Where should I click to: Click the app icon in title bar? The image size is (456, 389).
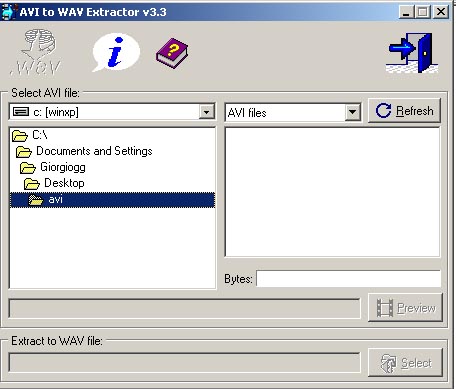pos(9,12)
